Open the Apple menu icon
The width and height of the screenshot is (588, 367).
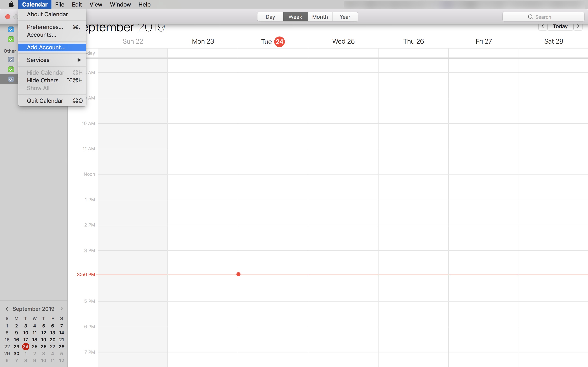(11, 4)
